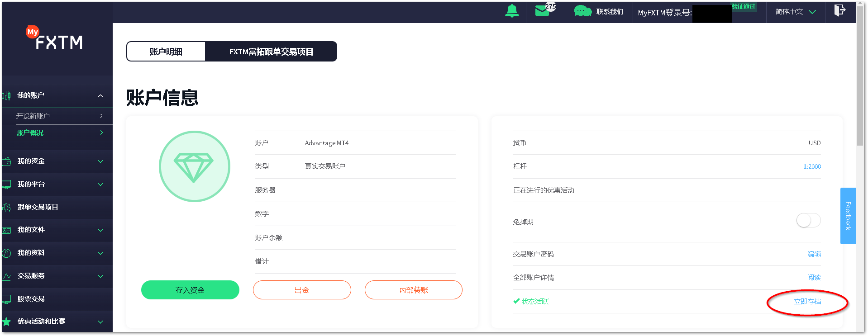Click the 真实交易账户 type value
868x336 pixels.
point(325,166)
